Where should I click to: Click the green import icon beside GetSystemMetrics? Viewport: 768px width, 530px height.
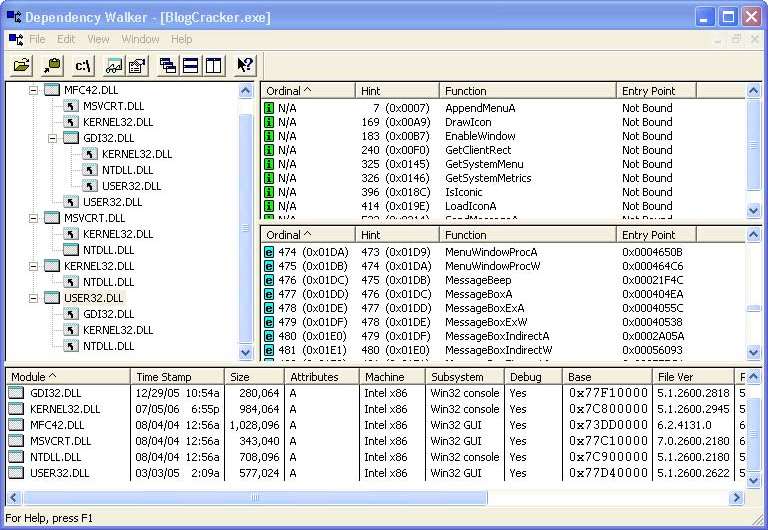click(x=269, y=178)
